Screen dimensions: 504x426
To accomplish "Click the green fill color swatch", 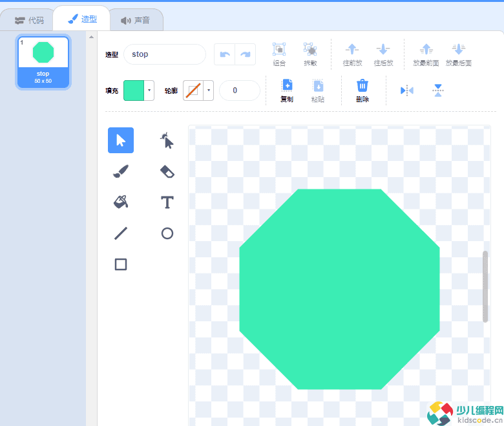I will (x=134, y=91).
